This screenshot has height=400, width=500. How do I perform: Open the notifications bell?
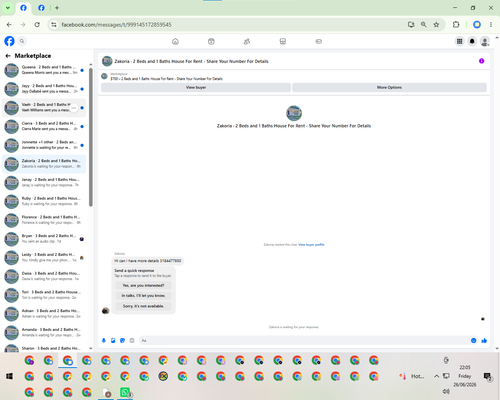click(472, 41)
